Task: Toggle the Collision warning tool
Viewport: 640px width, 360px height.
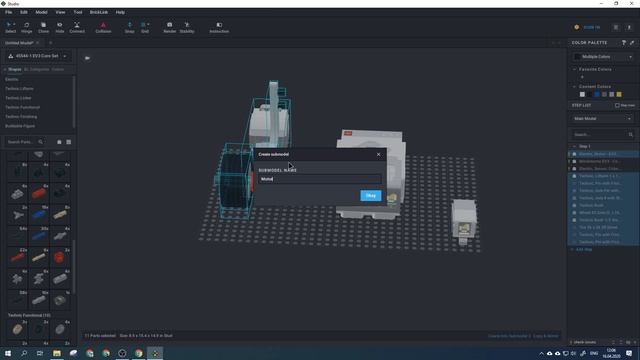Action: pos(103,27)
